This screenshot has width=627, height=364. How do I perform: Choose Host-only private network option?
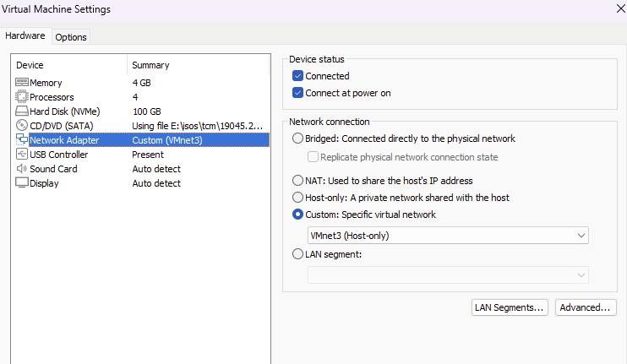(x=297, y=198)
